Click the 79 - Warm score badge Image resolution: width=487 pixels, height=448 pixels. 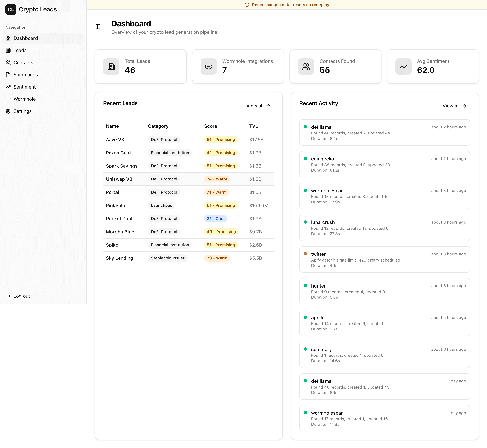coord(217,258)
